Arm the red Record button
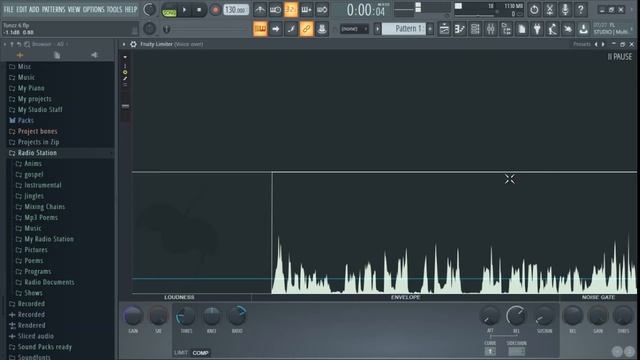Screen dimensions: 640x360 click(x=215, y=10)
